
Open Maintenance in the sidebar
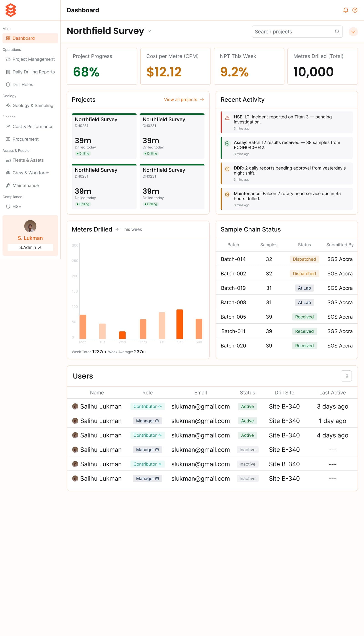30,185
